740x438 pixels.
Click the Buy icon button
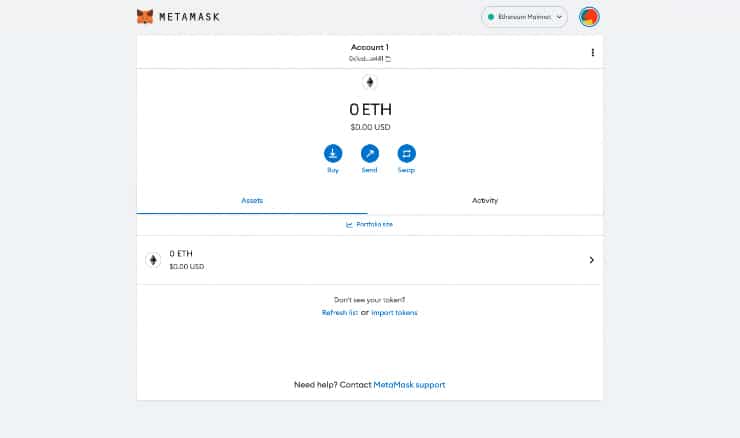(333, 153)
